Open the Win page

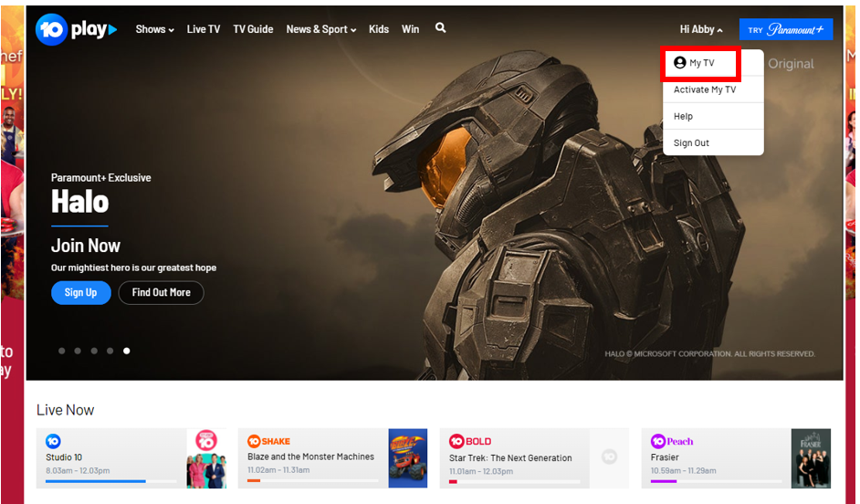click(x=410, y=29)
